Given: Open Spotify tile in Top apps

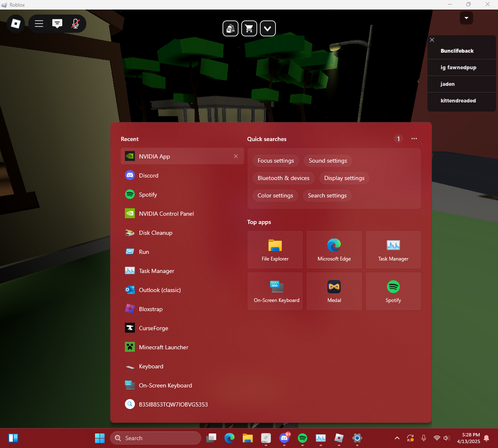Looking at the screenshot, I should point(393,291).
